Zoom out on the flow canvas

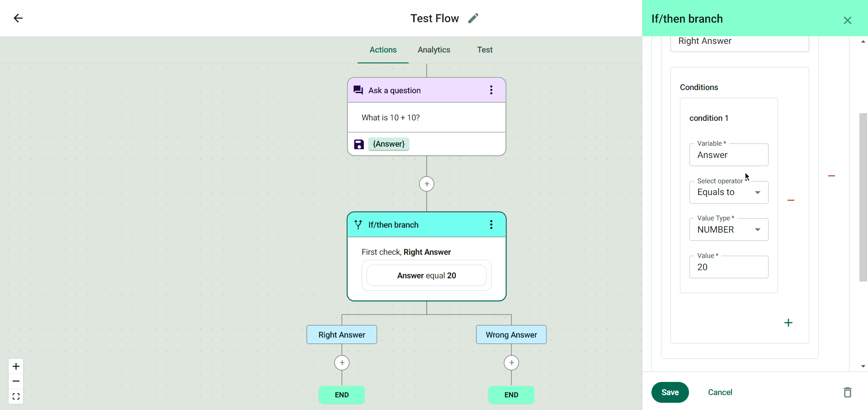click(16, 381)
